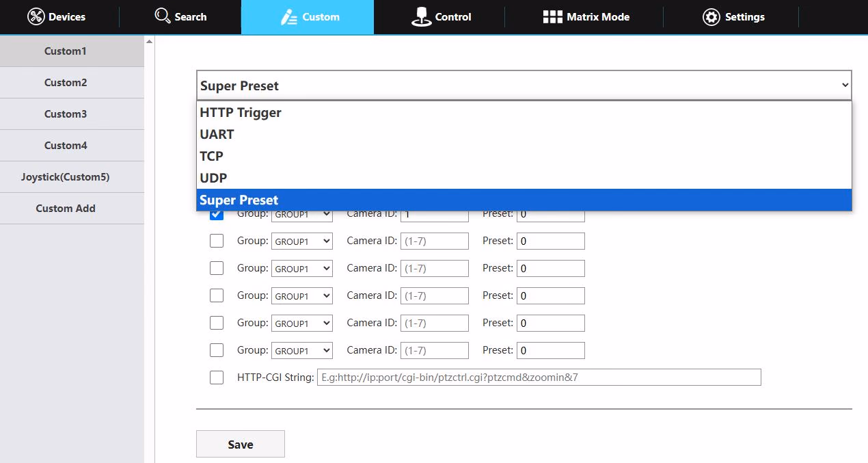Pick UDP in the dropdown list
Viewport: 868px width, 463px height.
click(x=524, y=178)
